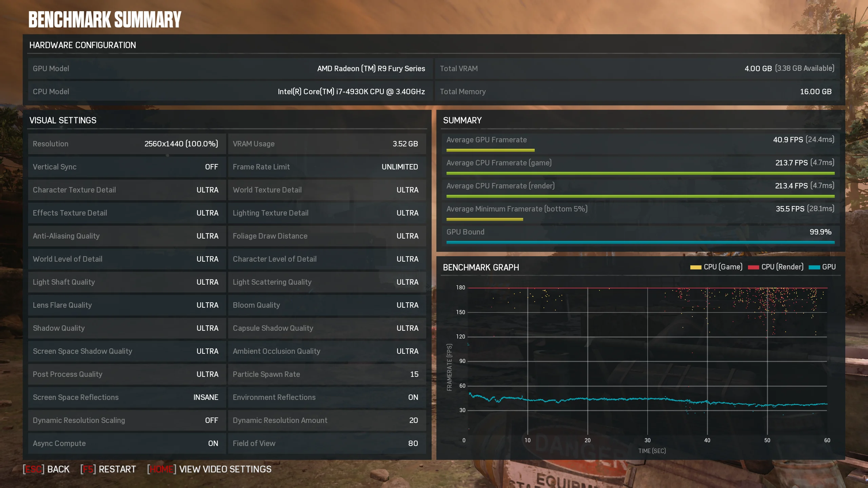Click the Average Minimum Framerate bar
The height and width of the screenshot is (488, 868).
coord(485,219)
